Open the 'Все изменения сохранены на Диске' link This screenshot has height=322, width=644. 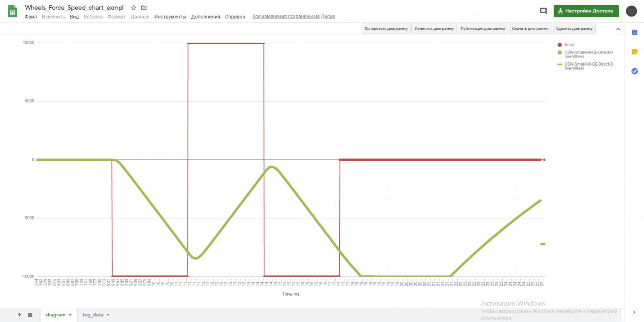[x=293, y=17]
